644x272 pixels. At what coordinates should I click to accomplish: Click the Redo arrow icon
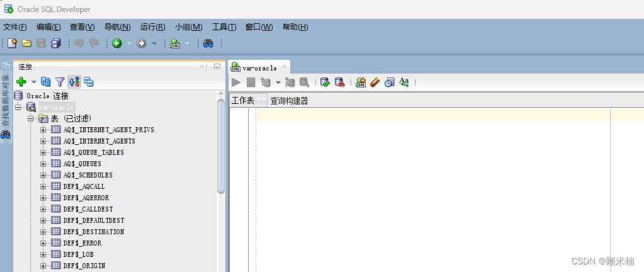(x=94, y=43)
